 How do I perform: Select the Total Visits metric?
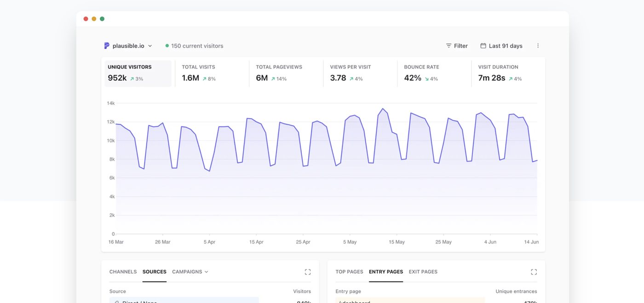pyautogui.click(x=212, y=73)
